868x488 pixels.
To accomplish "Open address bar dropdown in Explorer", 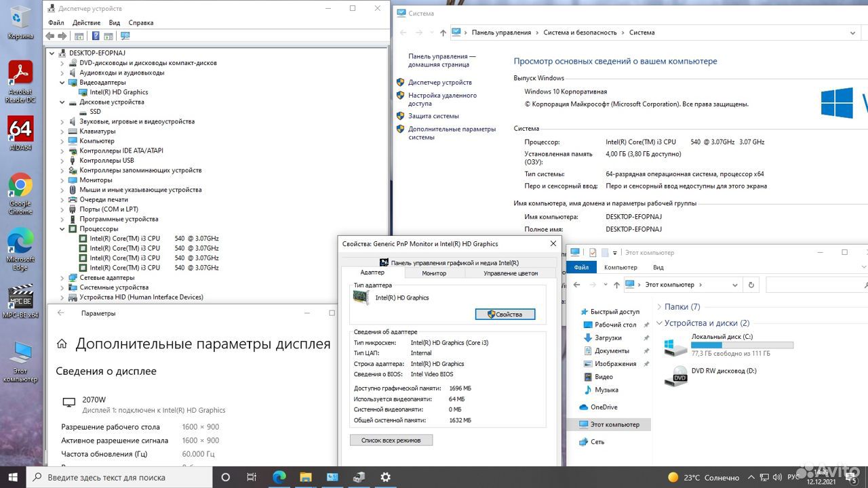I will (736, 285).
